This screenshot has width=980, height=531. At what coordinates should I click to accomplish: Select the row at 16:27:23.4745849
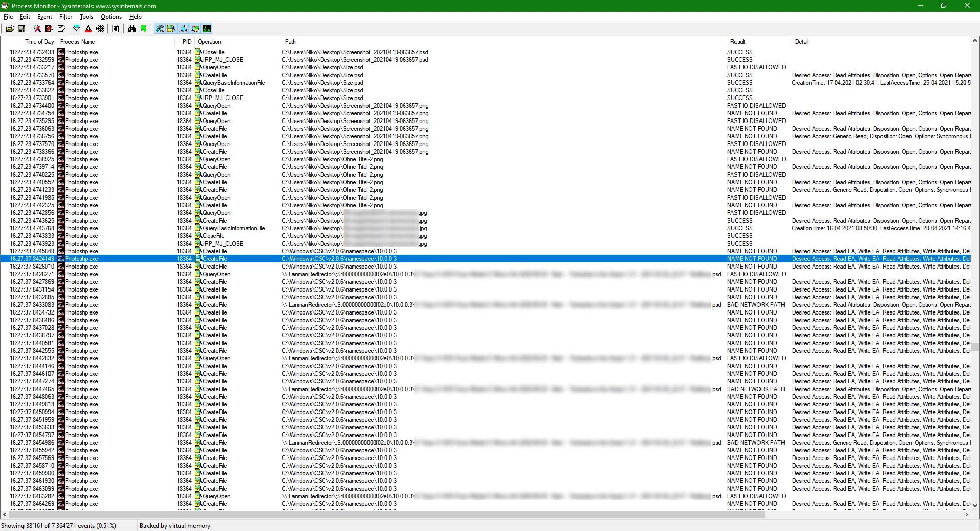pyautogui.click(x=485, y=251)
